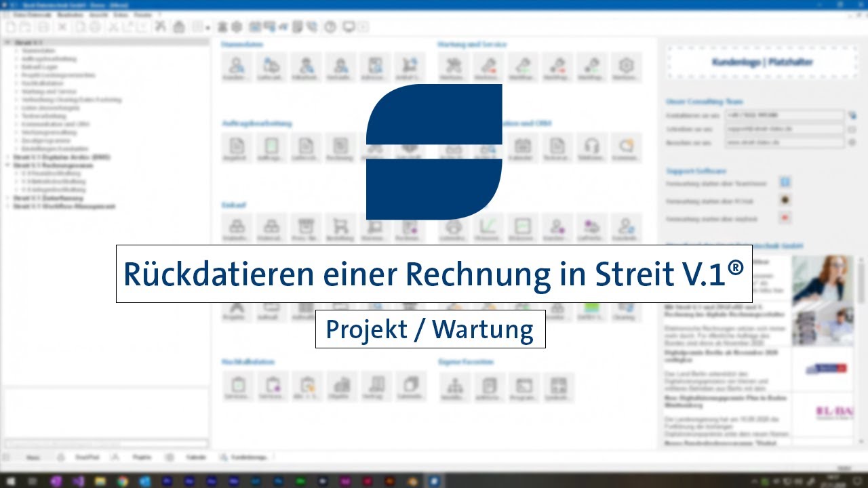
Task: Open the Bearbeiten menu
Action: click(x=70, y=15)
